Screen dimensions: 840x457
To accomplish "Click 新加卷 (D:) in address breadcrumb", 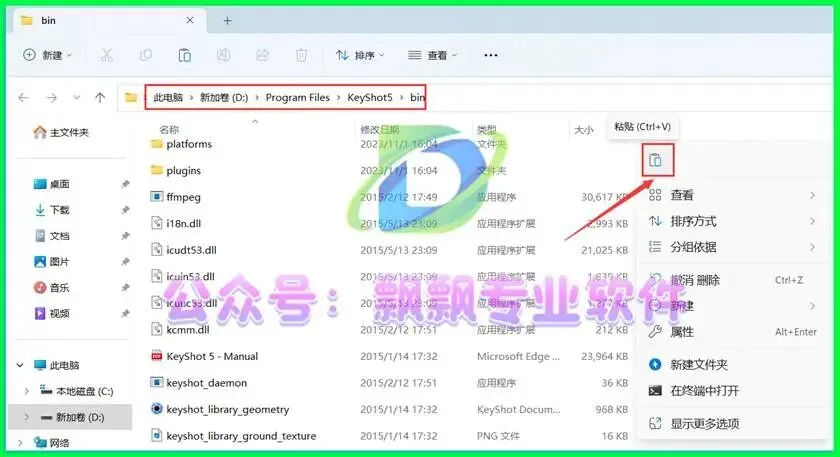I will point(224,98).
